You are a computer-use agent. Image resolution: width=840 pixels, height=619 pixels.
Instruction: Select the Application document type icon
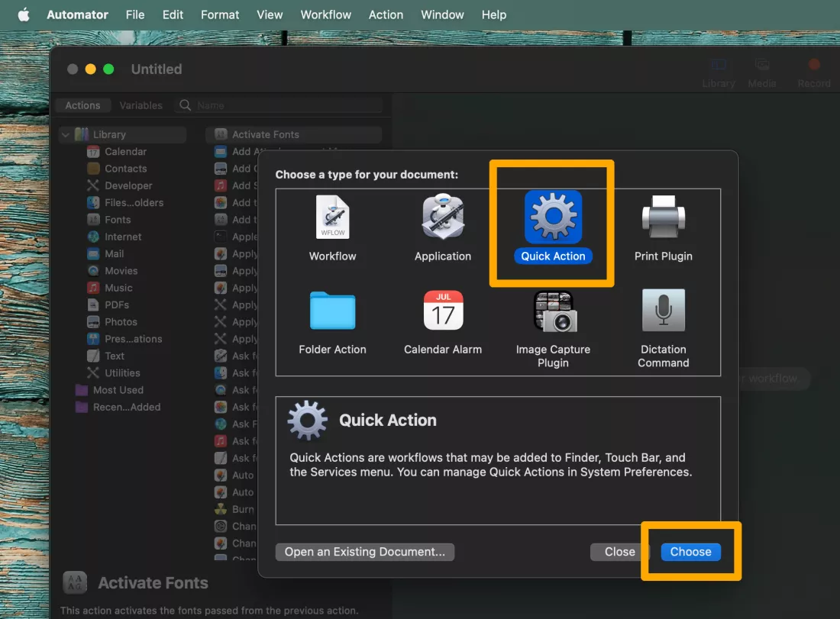click(442, 216)
